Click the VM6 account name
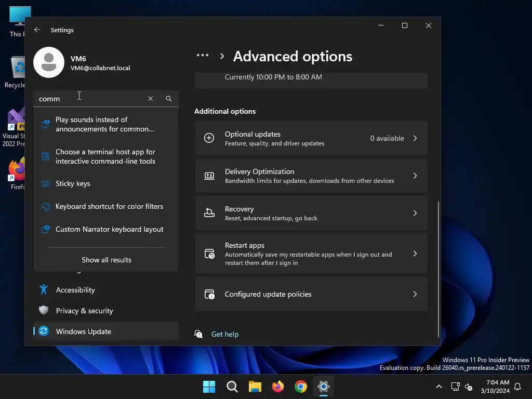 (78, 59)
